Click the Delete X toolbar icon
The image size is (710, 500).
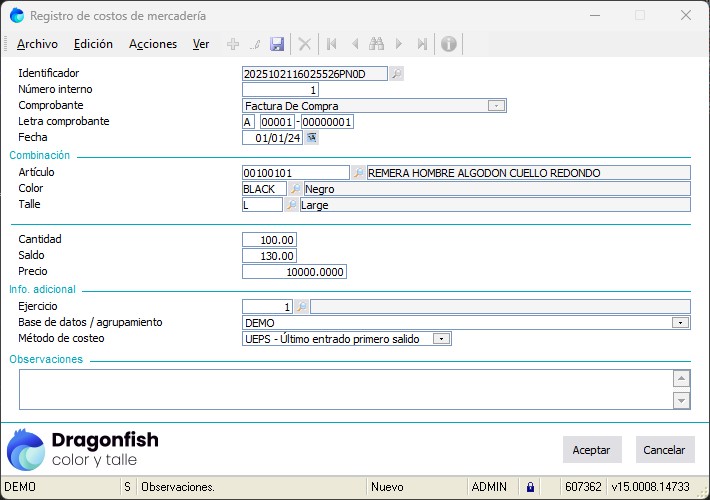pyautogui.click(x=305, y=44)
